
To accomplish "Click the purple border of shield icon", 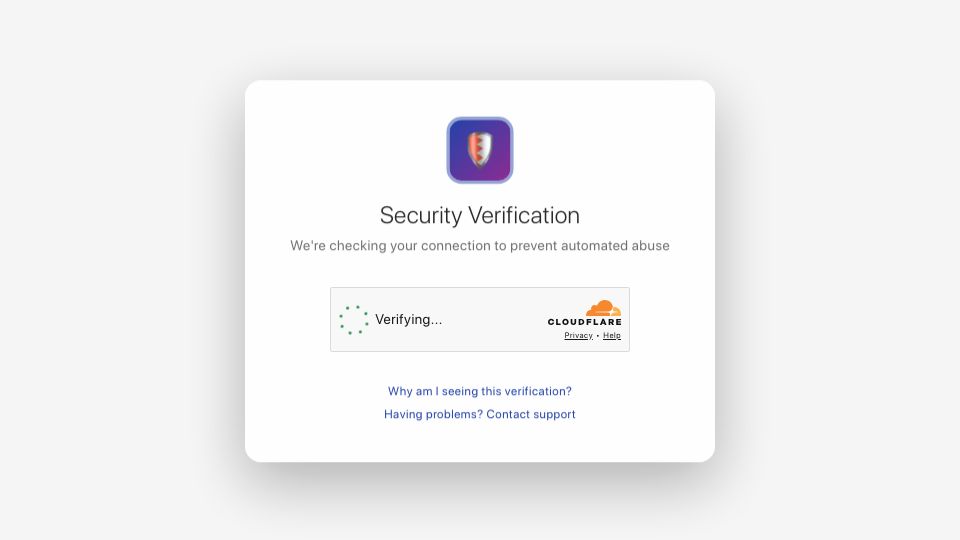I will click(x=448, y=150).
